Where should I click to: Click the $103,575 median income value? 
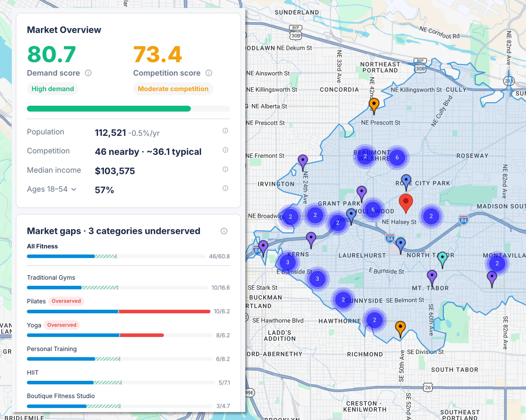115,171
